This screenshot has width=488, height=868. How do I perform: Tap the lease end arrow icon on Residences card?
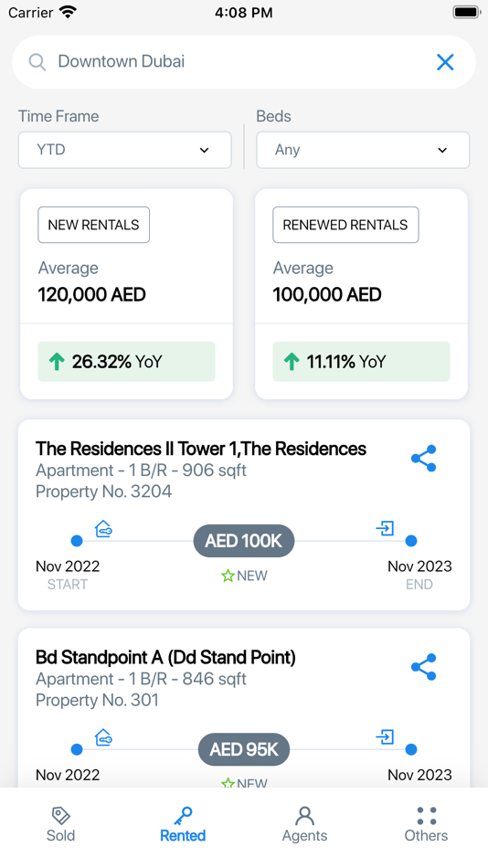(385, 528)
